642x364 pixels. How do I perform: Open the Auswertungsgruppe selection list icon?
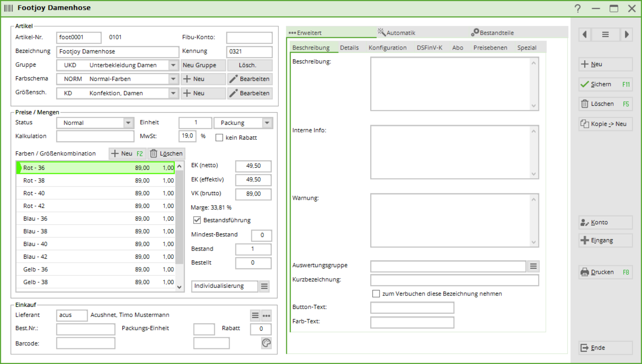tap(533, 266)
